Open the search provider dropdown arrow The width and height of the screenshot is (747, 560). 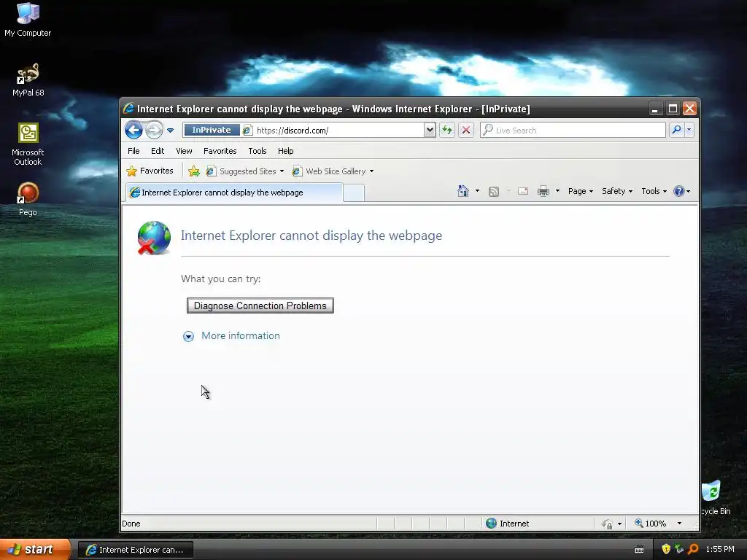click(x=689, y=130)
